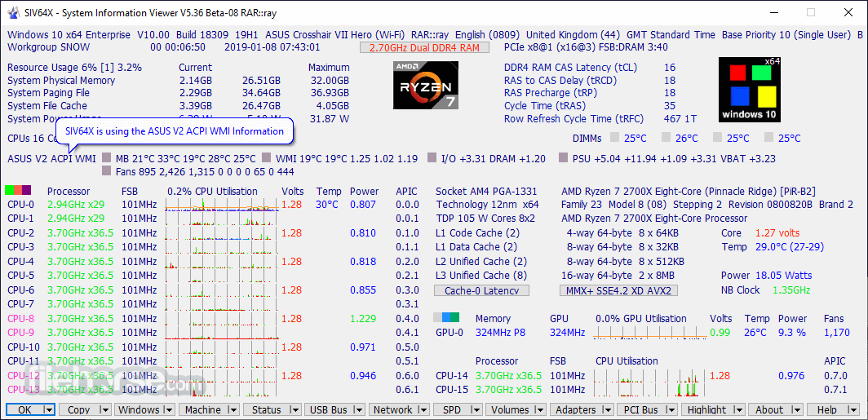The width and height of the screenshot is (868, 420).
Task: Click the PCI Bus button
Action: click(x=640, y=410)
